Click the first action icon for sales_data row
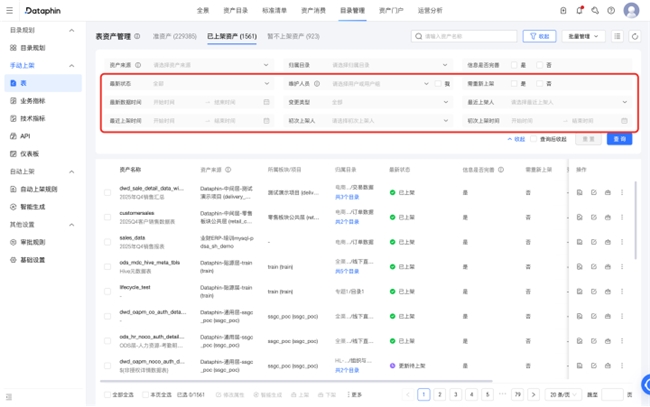 (579, 241)
